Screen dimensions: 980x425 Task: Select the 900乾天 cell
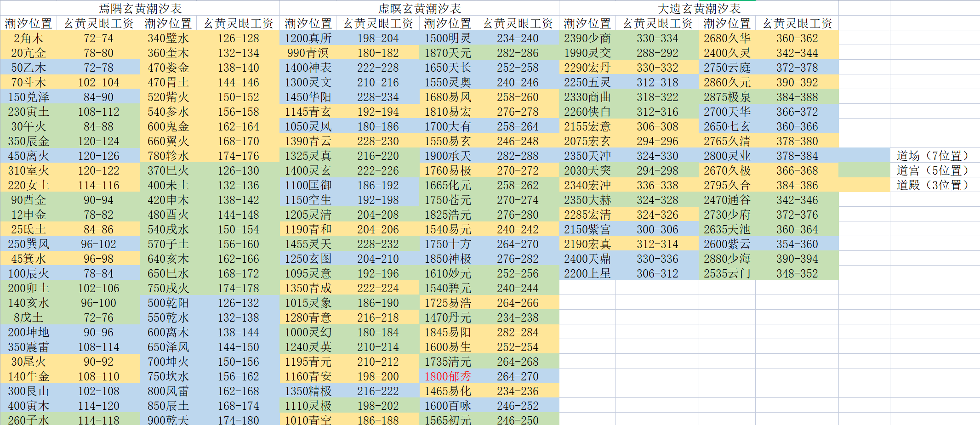pyautogui.click(x=168, y=419)
